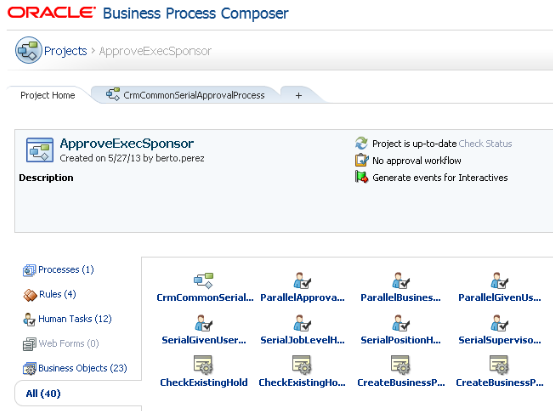Click the SerialPositionH... human task icon
The image size is (555, 413).
coord(400,323)
